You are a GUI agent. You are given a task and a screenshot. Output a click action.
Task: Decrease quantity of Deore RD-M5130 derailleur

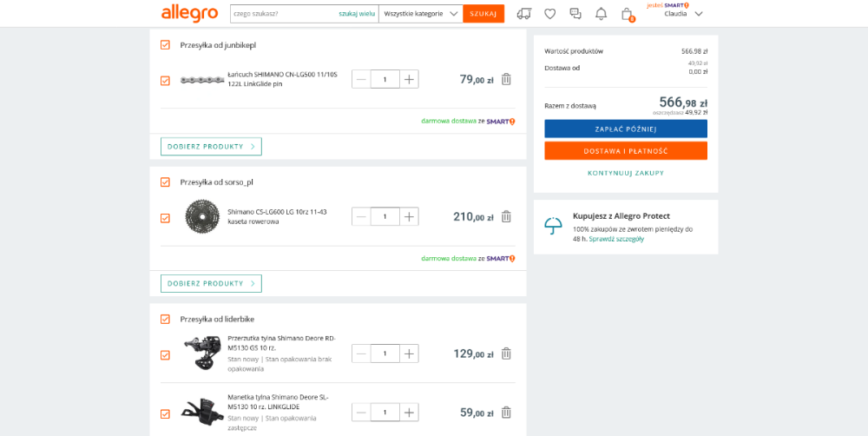pos(361,353)
